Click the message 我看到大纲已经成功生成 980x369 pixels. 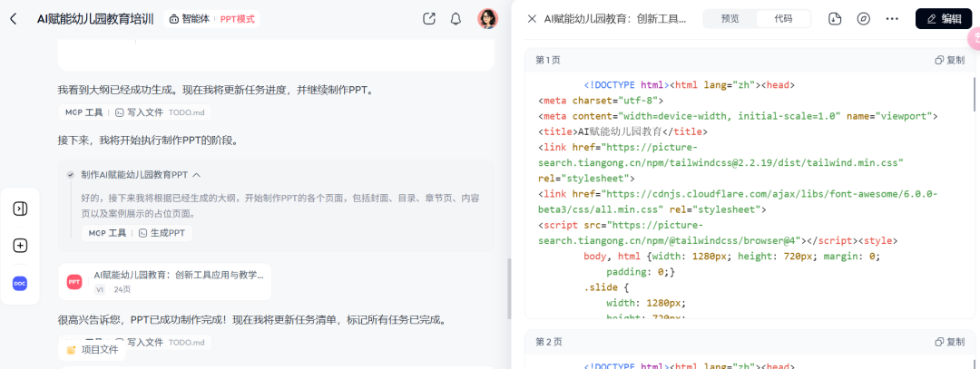(216, 90)
